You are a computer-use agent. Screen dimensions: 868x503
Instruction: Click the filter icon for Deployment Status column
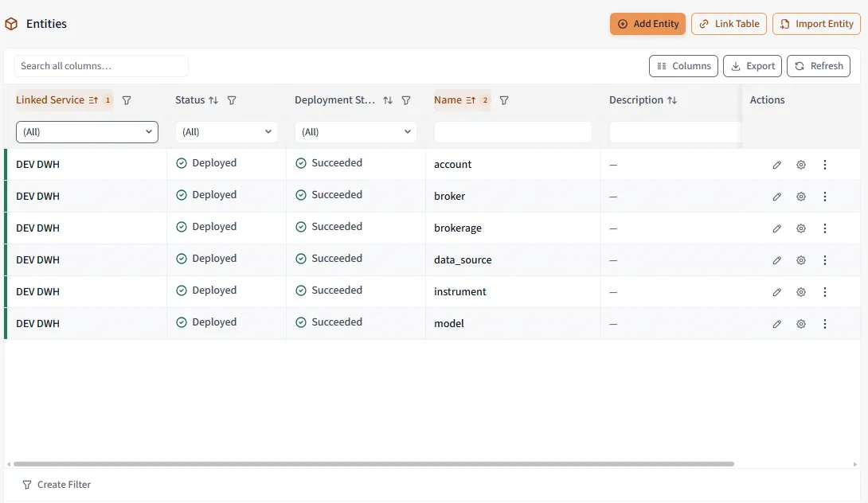tap(406, 100)
